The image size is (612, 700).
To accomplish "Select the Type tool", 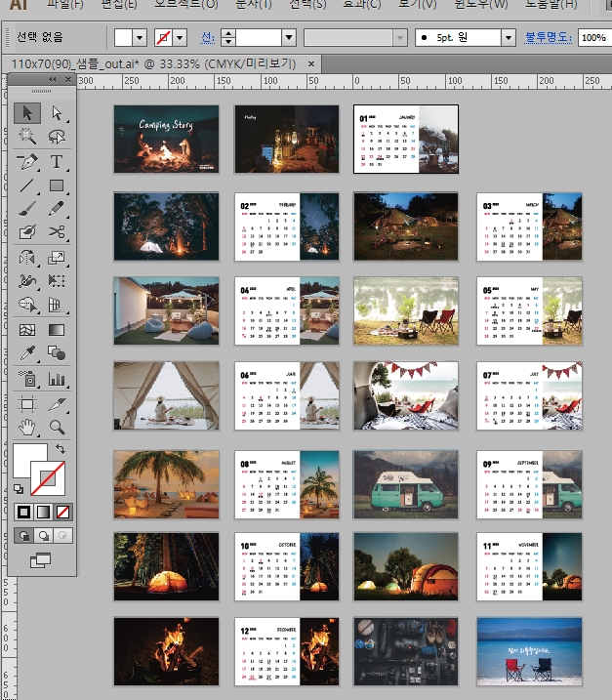I will (x=57, y=162).
